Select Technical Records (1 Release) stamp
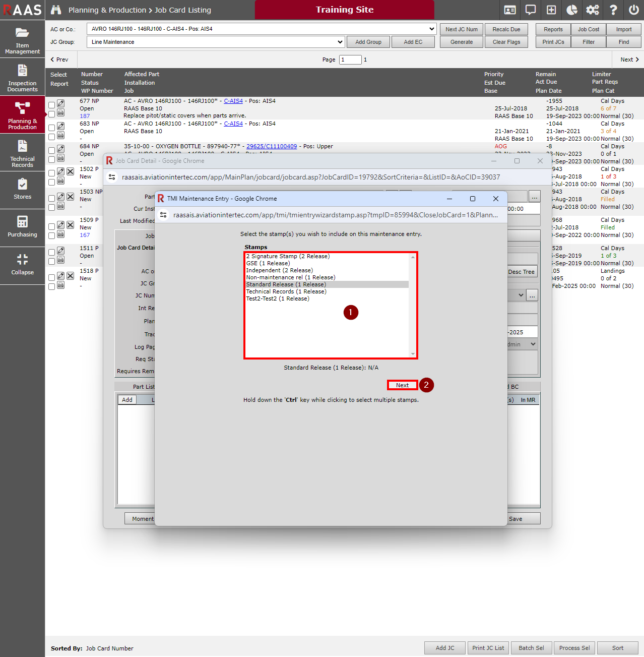Viewport: 644px width, 657px height. tap(286, 291)
